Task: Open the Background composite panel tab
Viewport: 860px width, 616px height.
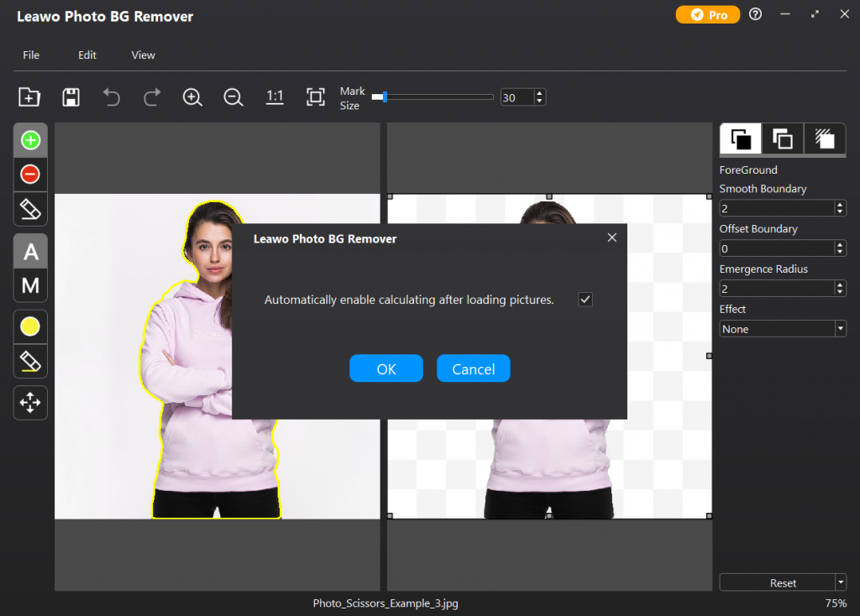Action: pyautogui.click(x=782, y=139)
